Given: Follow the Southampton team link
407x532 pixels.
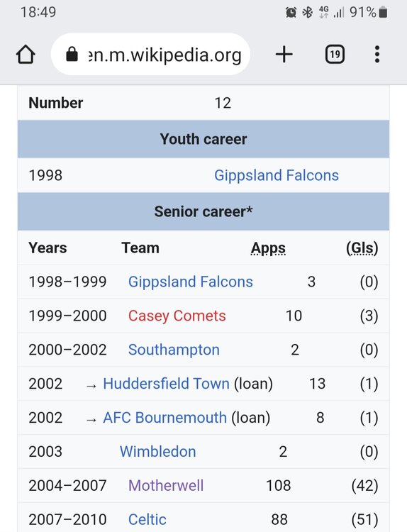Looking at the screenshot, I should point(174,350).
